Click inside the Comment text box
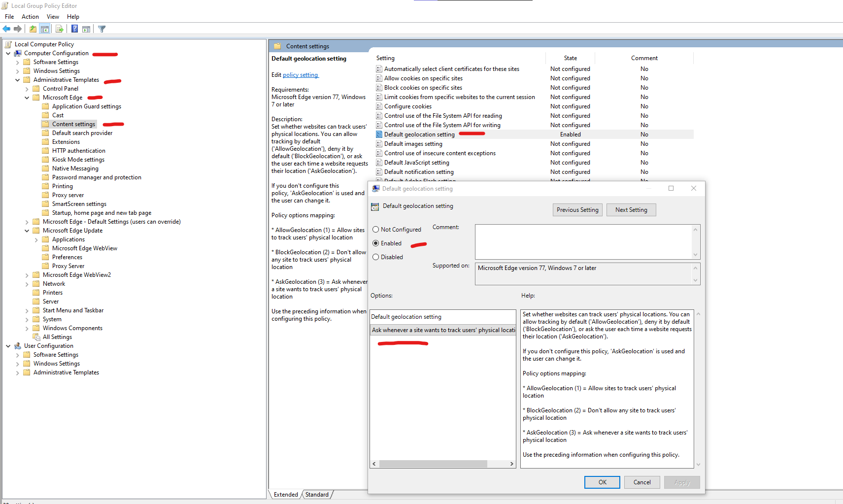The height and width of the screenshot is (504, 843). (581, 241)
